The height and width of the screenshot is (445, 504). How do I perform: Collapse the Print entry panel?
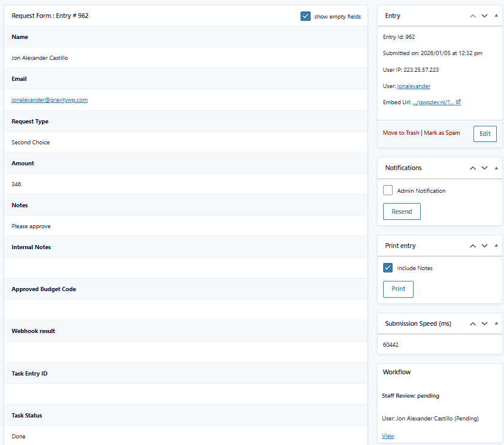[496, 246]
